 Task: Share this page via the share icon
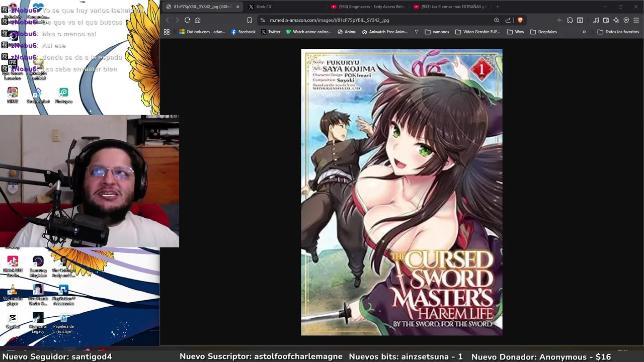(x=508, y=20)
